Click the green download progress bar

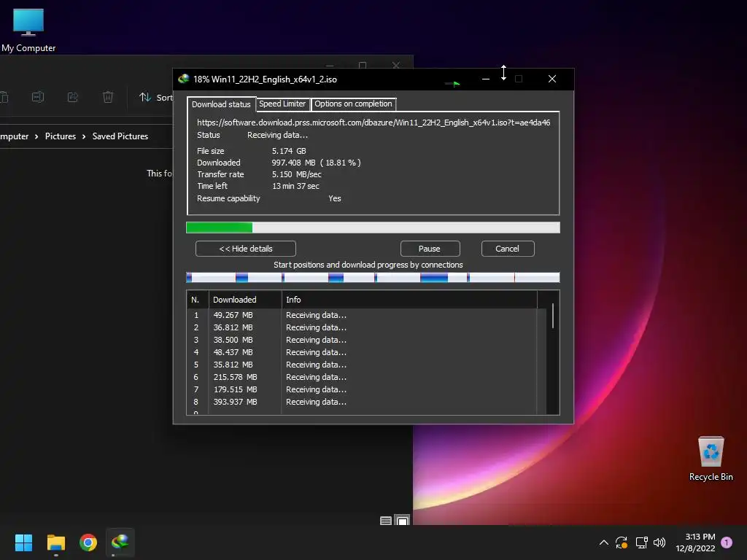(373, 227)
